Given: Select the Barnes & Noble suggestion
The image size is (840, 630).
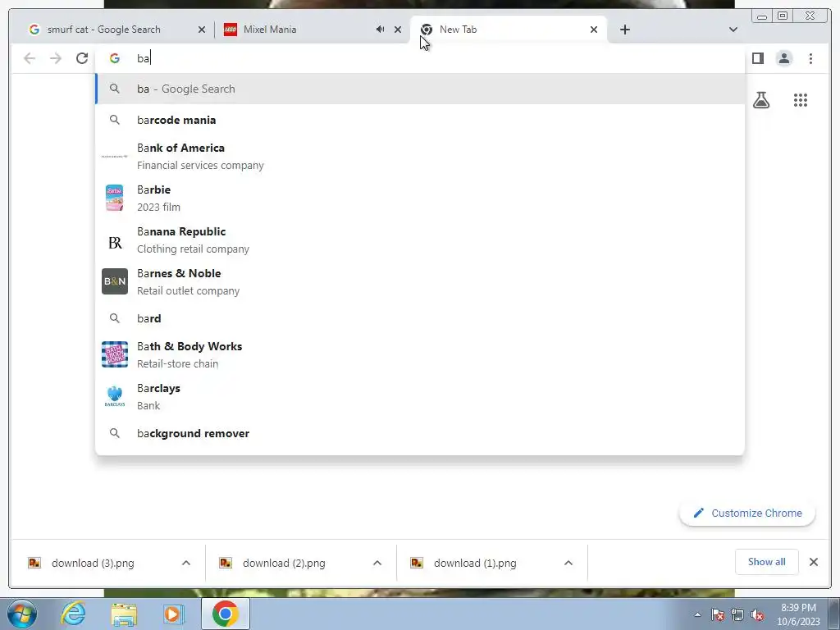Looking at the screenshot, I should 420,282.
